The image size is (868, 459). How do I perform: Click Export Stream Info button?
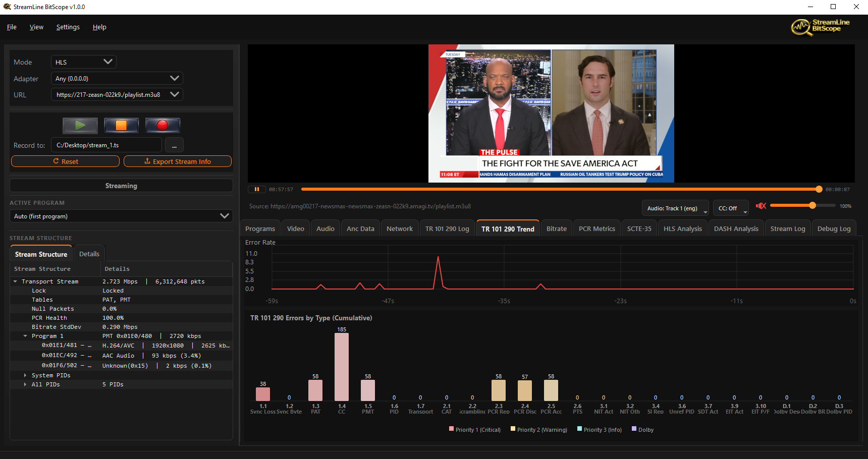(x=178, y=161)
